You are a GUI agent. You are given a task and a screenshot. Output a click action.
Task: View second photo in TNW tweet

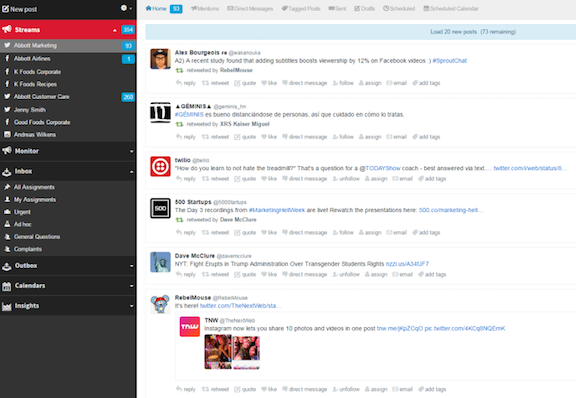246,352
